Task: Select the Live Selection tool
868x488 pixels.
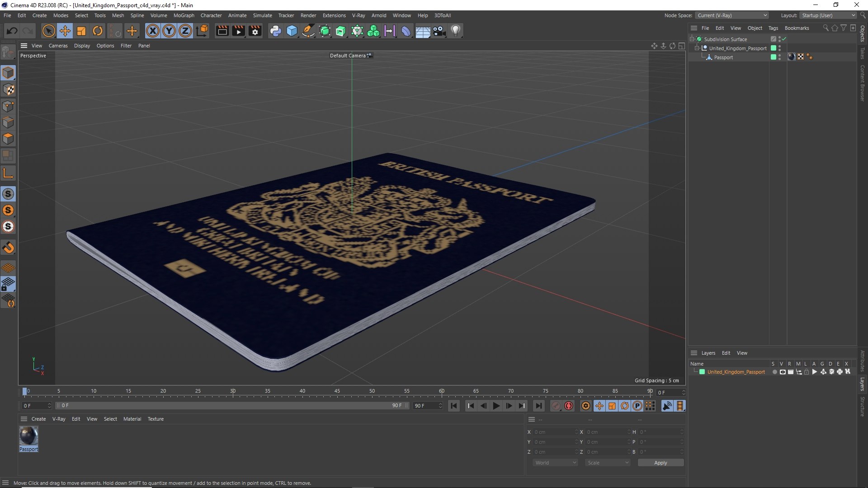Action: pos(48,31)
